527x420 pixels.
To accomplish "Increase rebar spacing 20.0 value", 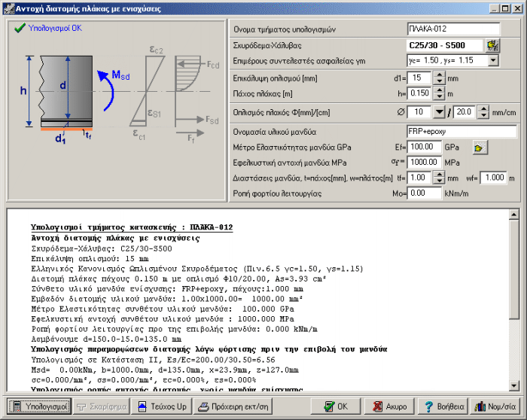I will point(483,109).
